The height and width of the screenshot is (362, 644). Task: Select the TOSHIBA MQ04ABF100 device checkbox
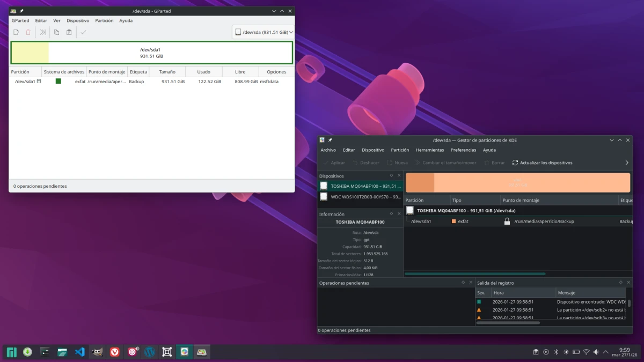click(324, 186)
